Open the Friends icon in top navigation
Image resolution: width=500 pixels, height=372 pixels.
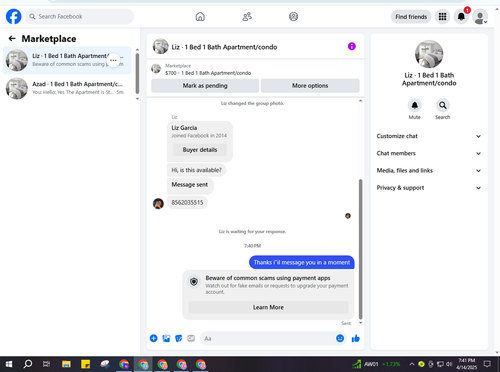tap(247, 16)
